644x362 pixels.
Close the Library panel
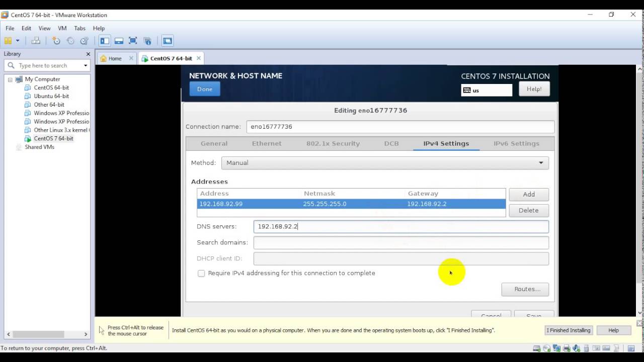[88, 54]
